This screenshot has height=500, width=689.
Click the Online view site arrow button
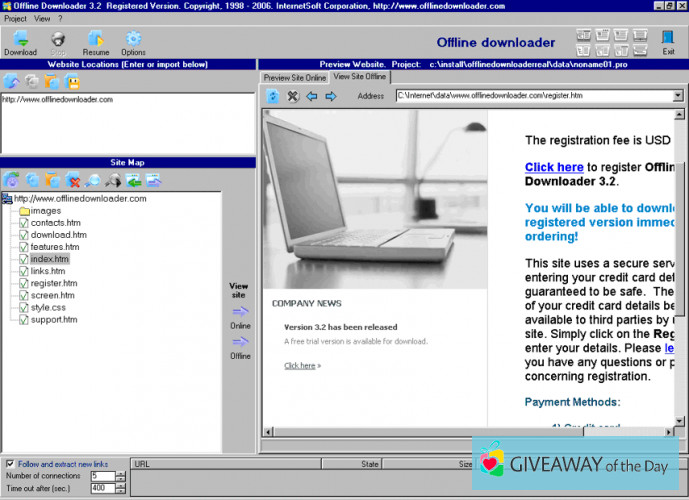click(240, 312)
